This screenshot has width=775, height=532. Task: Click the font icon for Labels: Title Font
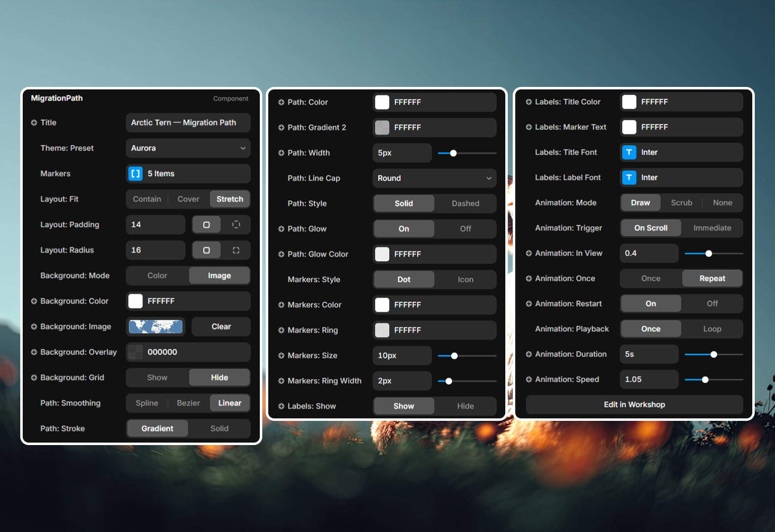[629, 153]
